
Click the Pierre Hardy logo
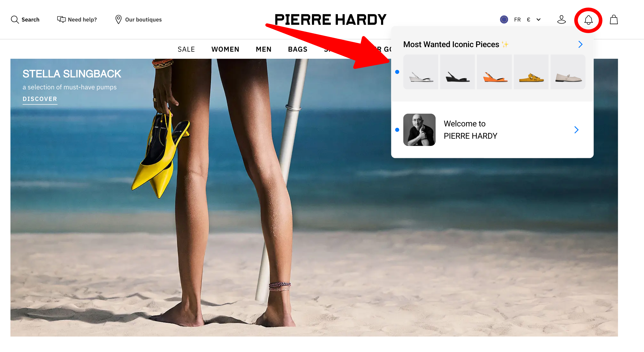click(330, 19)
